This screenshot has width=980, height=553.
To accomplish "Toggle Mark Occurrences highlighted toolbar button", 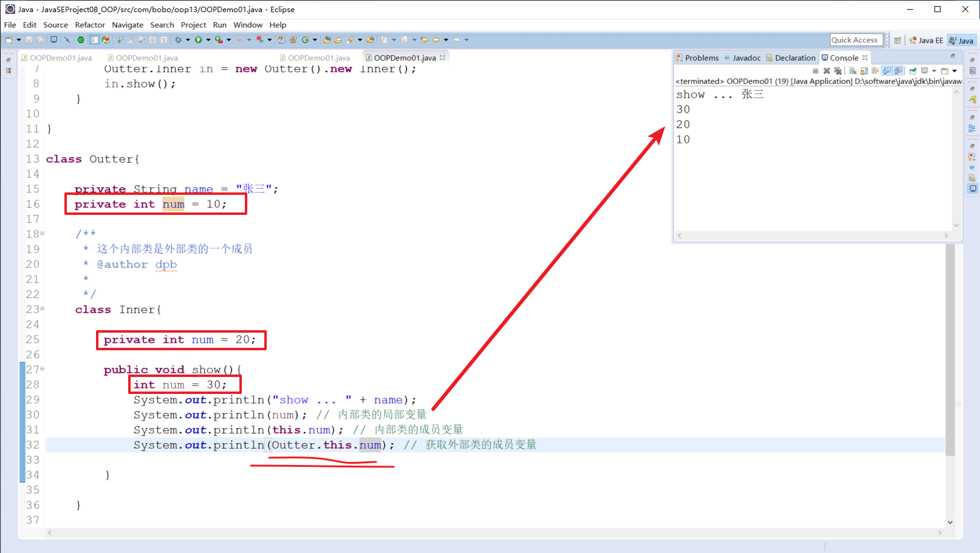I will click(x=95, y=39).
